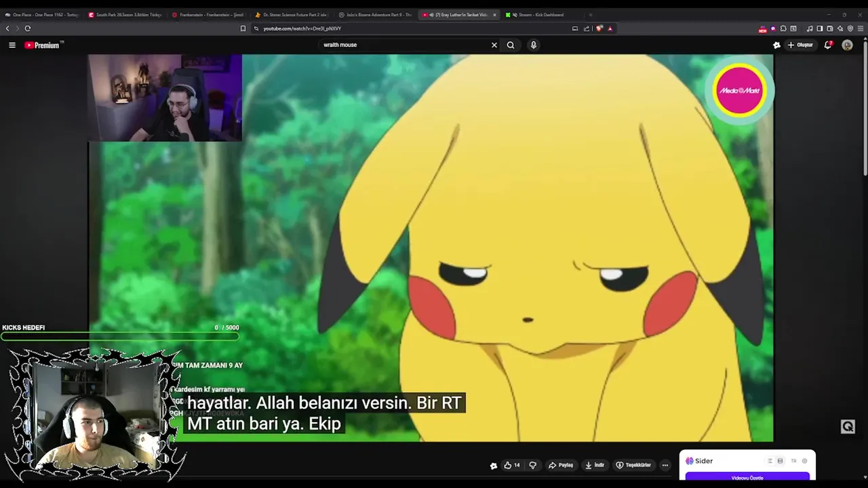Click the Media Markt logo overlay
This screenshot has height=488, width=868.
(739, 90)
